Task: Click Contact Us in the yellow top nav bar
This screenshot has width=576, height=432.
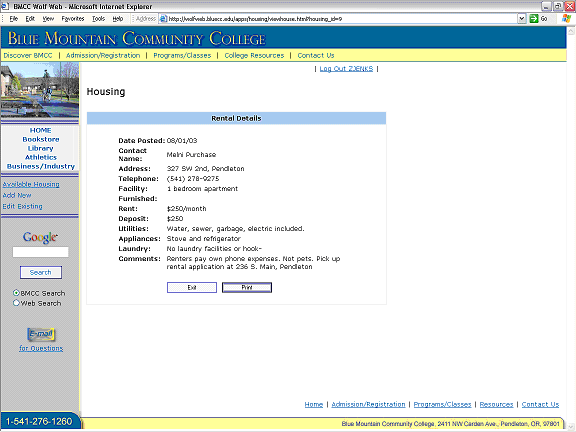Action: click(316, 55)
